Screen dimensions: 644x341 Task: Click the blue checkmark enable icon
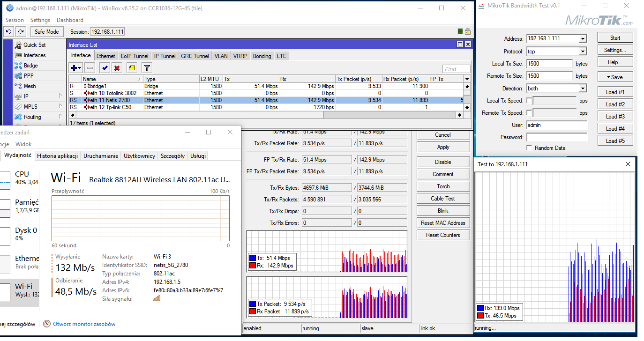105,68
